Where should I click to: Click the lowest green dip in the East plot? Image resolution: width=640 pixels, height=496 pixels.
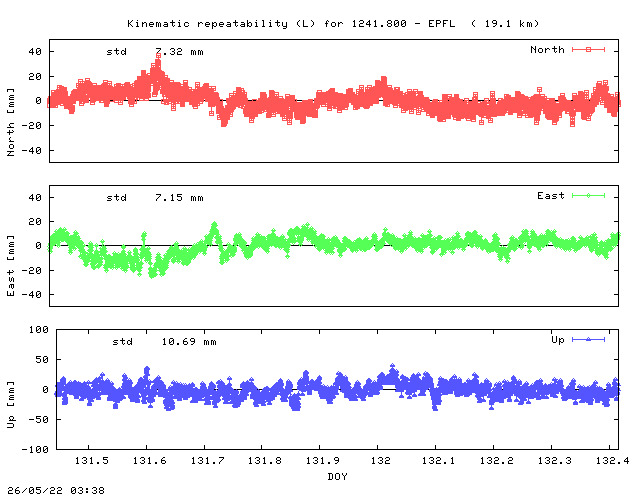152,276
